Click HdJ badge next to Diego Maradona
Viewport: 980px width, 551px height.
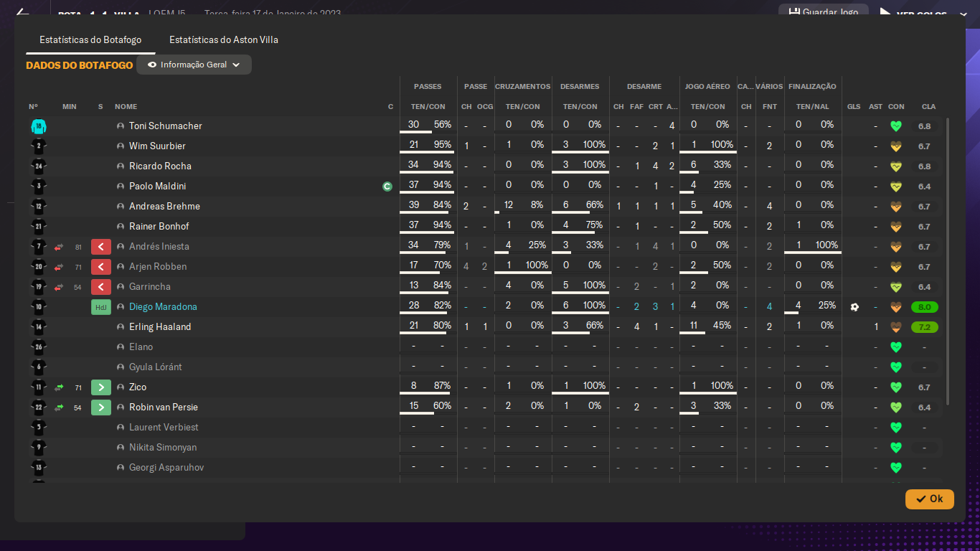pos(101,307)
